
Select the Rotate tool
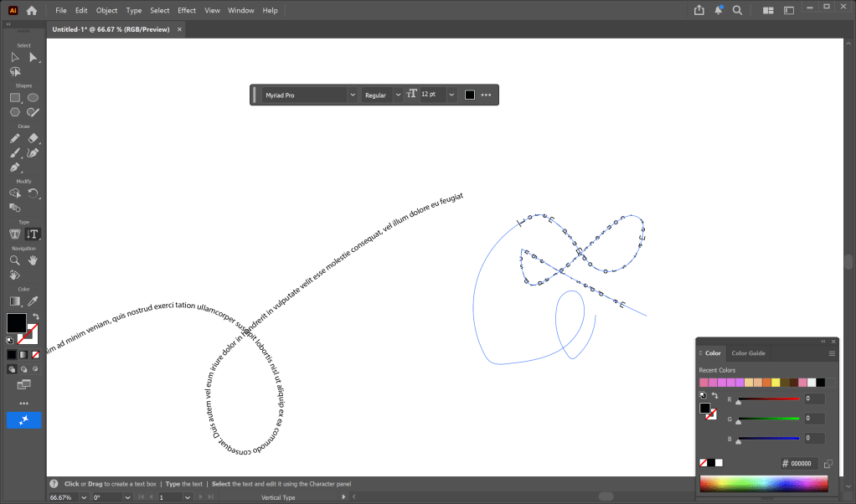(33, 193)
